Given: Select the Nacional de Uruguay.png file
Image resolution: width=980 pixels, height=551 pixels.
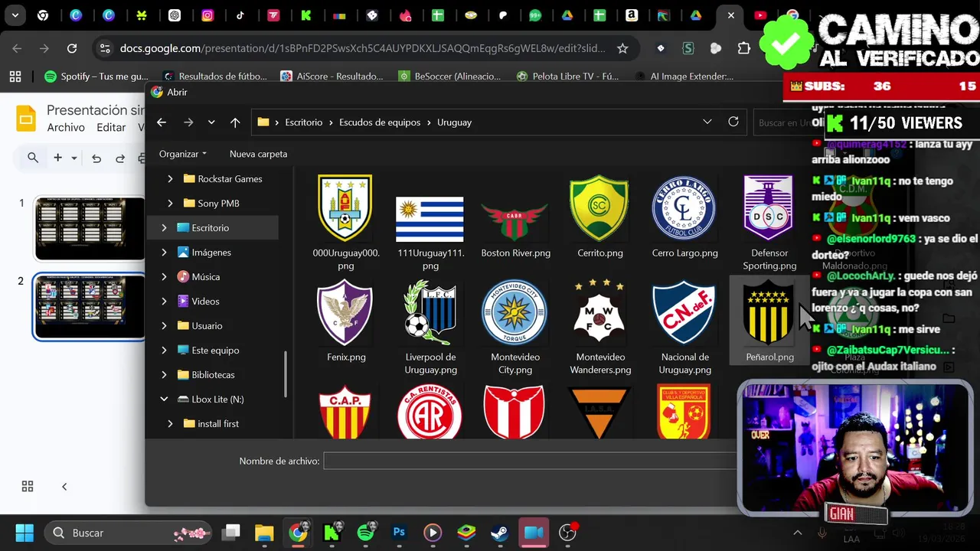Looking at the screenshot, I should 684,326.
